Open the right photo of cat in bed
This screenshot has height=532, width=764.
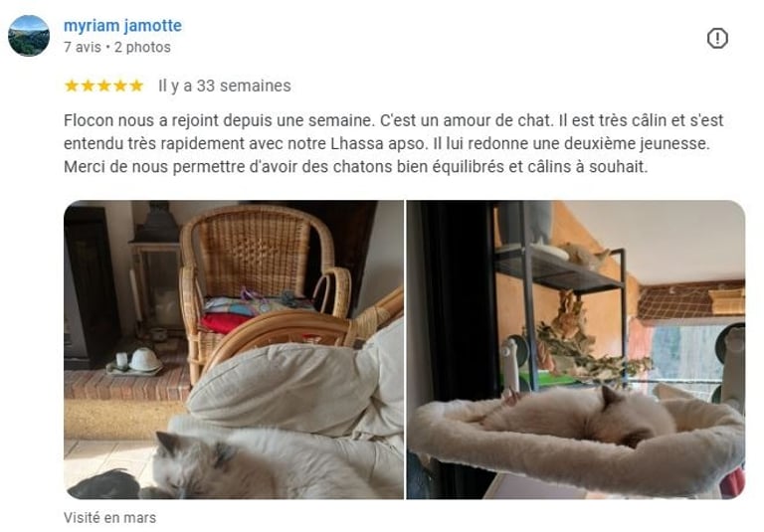click(576, 349)
